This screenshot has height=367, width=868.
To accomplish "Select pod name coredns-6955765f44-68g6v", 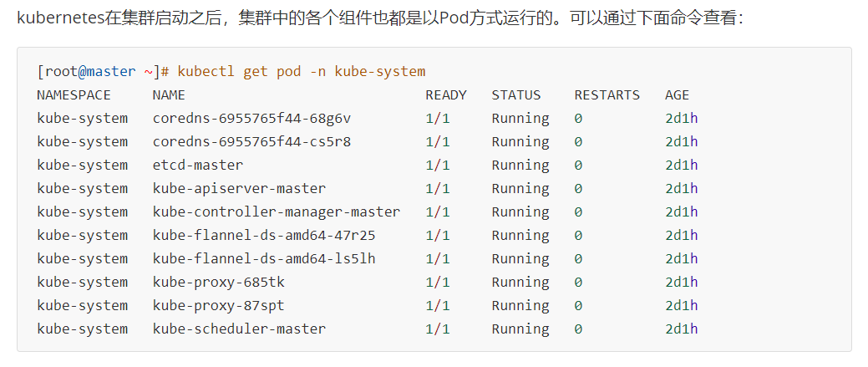I will tap(251, 119).
